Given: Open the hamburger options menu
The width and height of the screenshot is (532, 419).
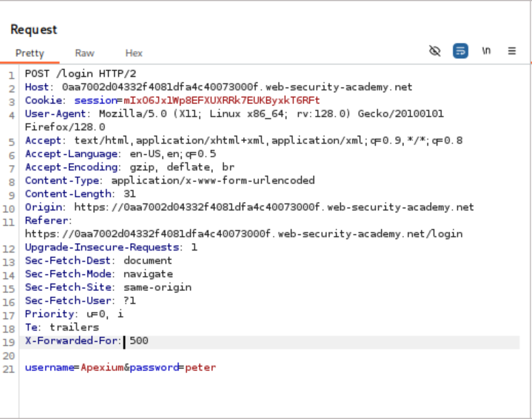Looking at the screenshot, I should (x=511, y=51).
